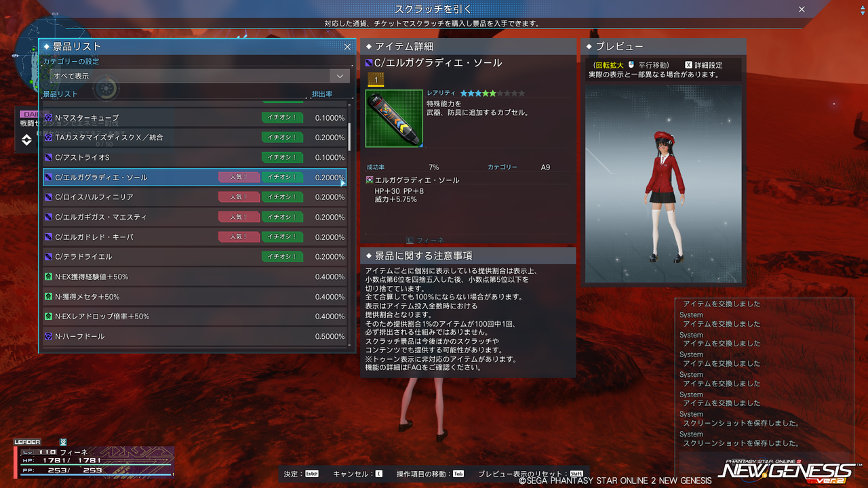The image size is (868, 488).
Task: Click the Tab key icon for 操作項目の移動
Action: click(458, 474)
